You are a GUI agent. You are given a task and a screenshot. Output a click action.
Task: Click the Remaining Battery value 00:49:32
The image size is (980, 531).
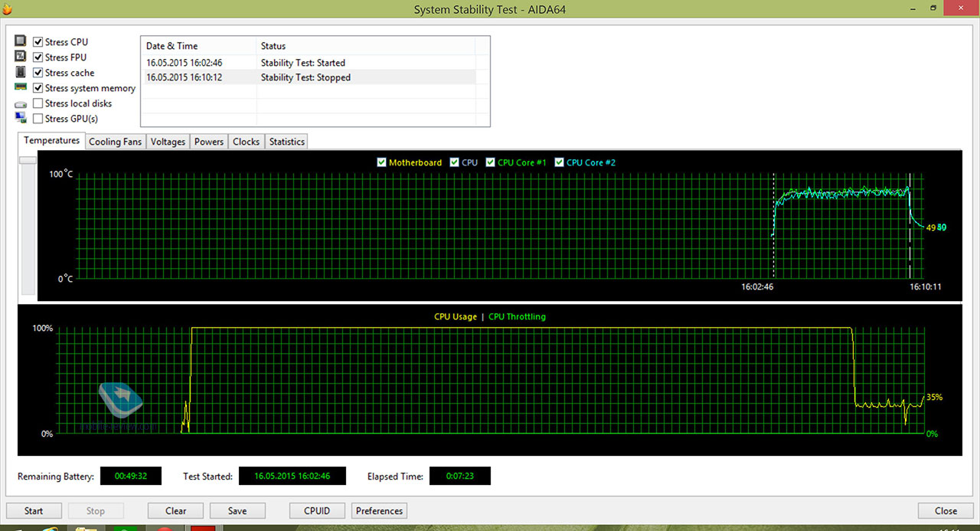pyautogui.click(x=131, y=476)
